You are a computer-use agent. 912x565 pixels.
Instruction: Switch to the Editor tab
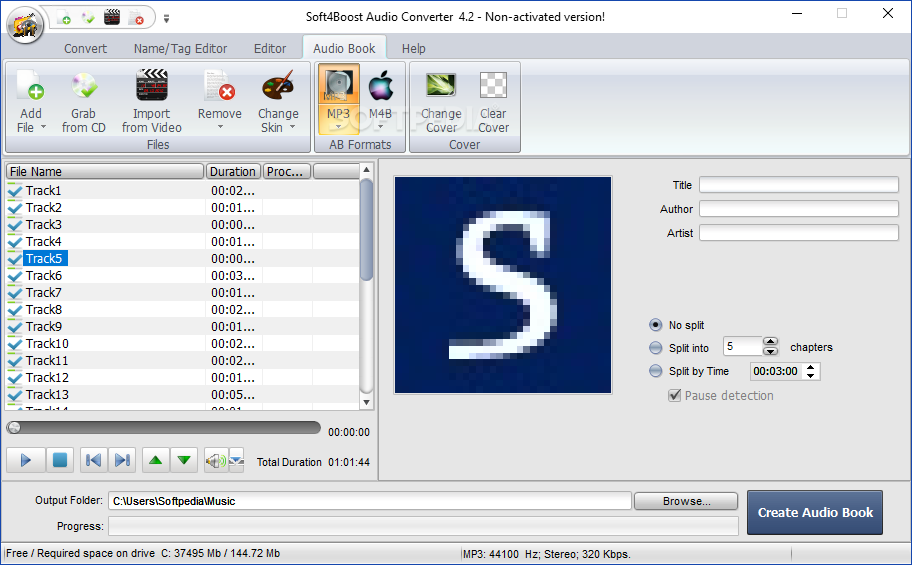pyautogui.click(x=270, y=49)
